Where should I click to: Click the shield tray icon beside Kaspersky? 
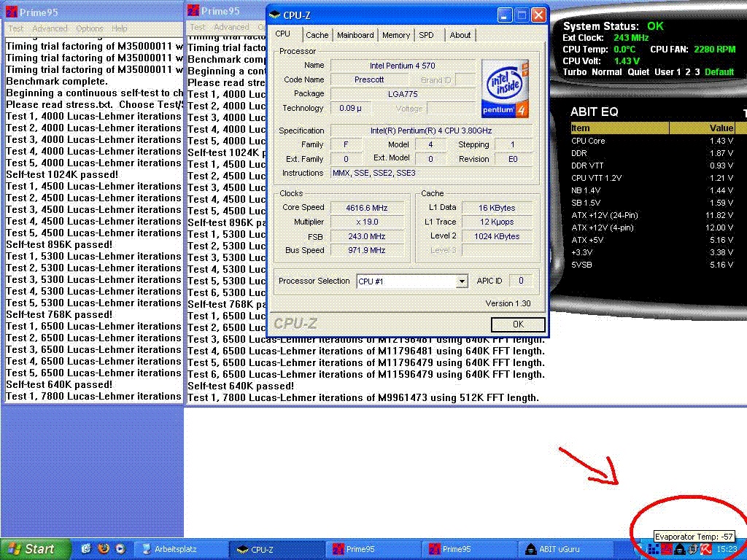[x=693, y=549]
